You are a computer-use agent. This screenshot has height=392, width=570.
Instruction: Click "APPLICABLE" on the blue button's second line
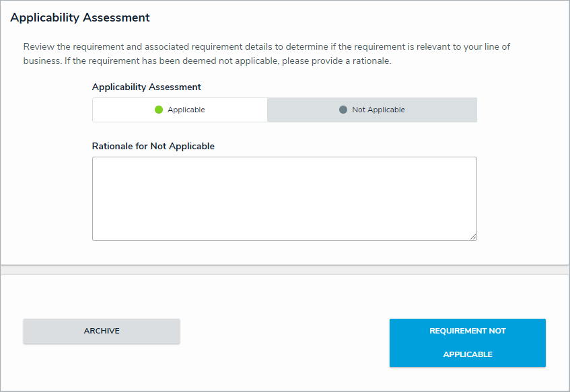(x=468, y=354)
